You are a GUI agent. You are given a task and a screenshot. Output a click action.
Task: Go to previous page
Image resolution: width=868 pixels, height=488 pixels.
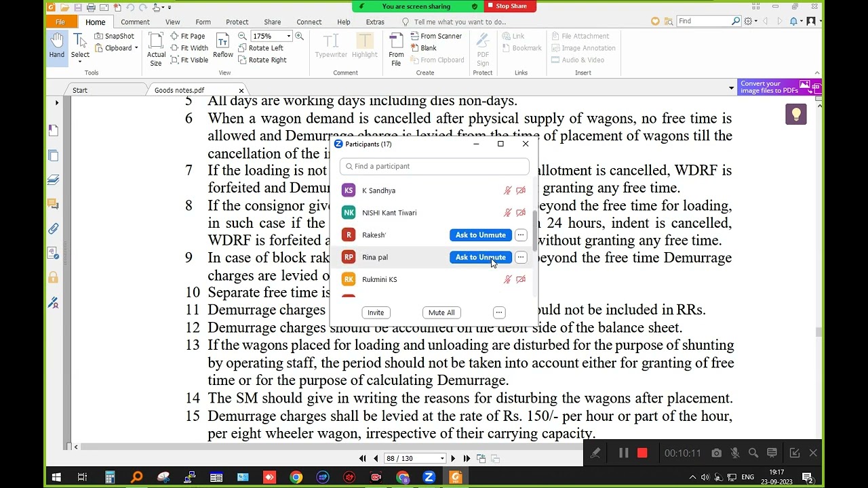[x=376, y=458]
